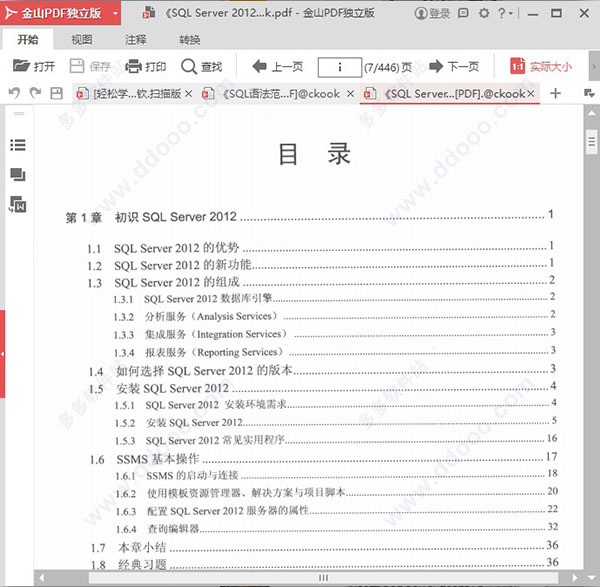Screen dimensions: 600x587
Task: Click the quick save icon beside redo
Action: coord(56,93)
